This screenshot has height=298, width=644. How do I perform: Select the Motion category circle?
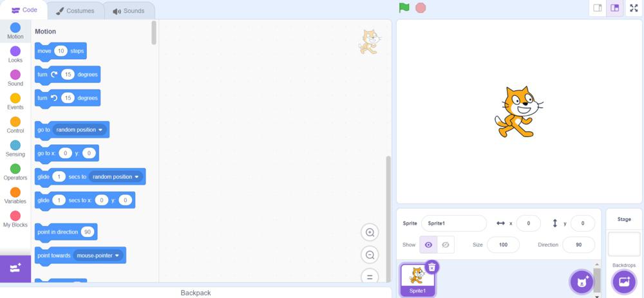(x=15, y=28)
